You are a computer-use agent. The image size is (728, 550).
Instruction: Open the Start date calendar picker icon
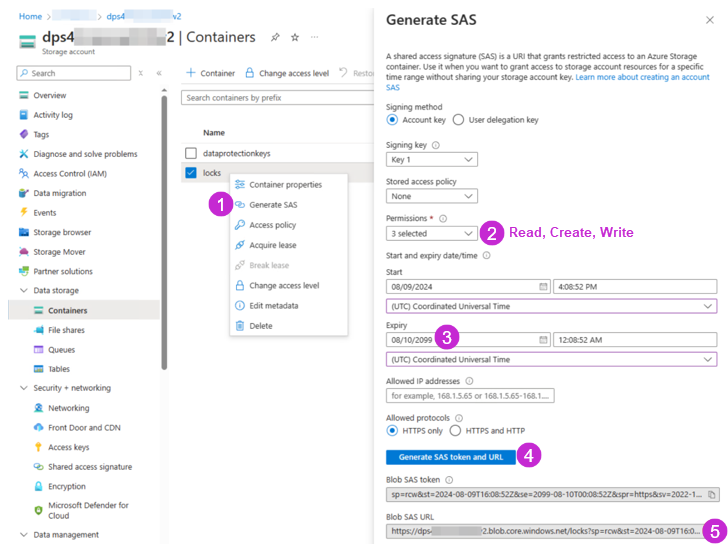(543, 286)
